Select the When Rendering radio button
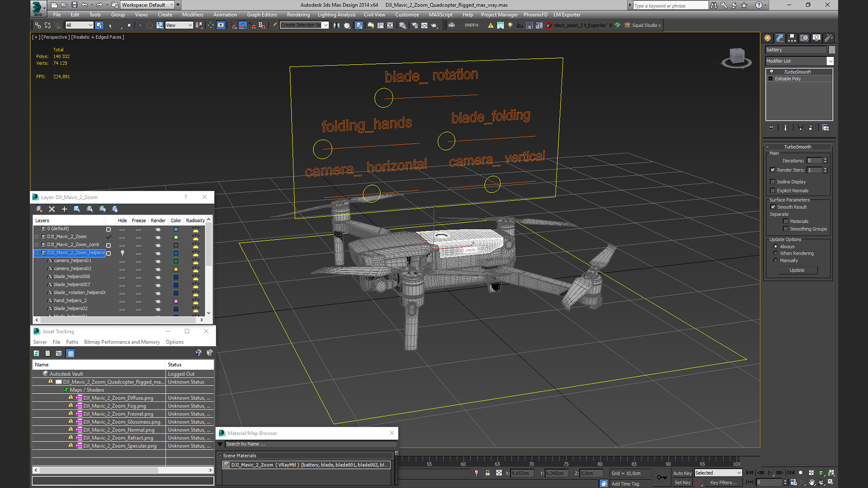The width and height of the screenshot is (868, 488). (x=776, y=253)
